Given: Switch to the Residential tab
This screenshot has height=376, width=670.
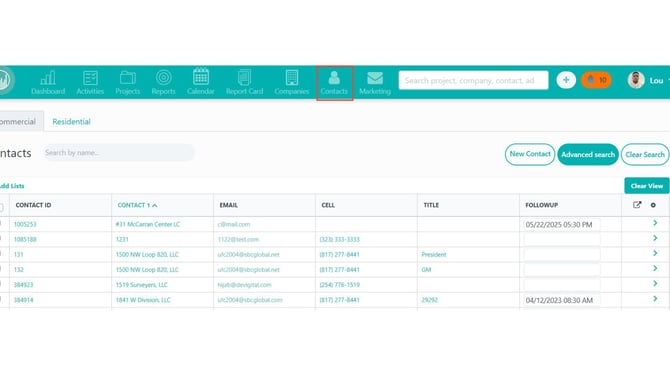Looking at the screenshot, I should pos(71,122).
